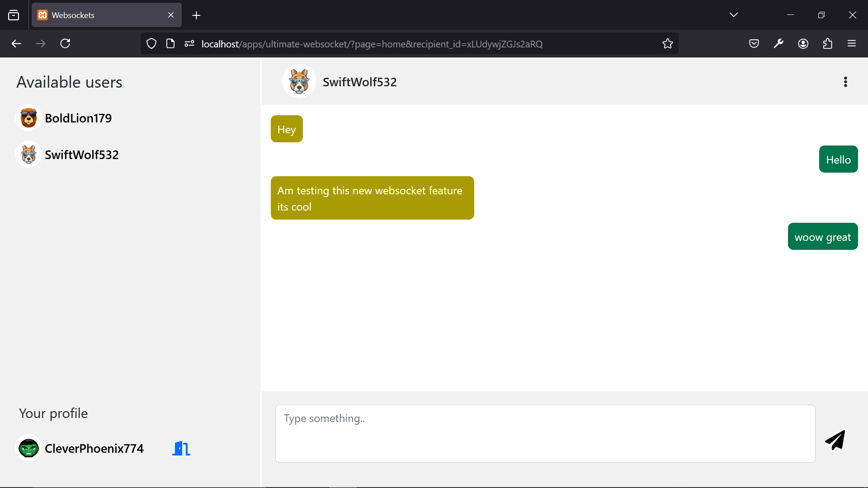
Task: Toggle the wrench developer tools icon
Action: (x=778, y=43)
